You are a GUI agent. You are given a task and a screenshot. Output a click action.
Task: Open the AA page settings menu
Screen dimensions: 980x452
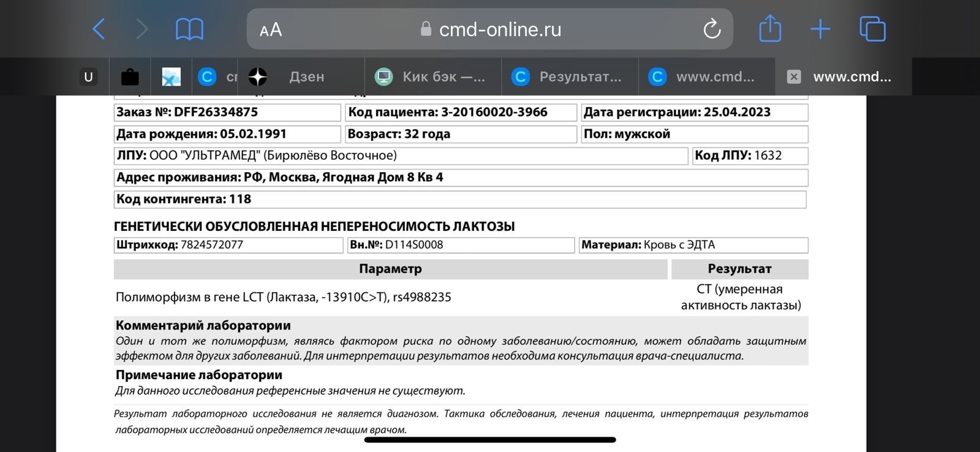[x=271, y=29]
